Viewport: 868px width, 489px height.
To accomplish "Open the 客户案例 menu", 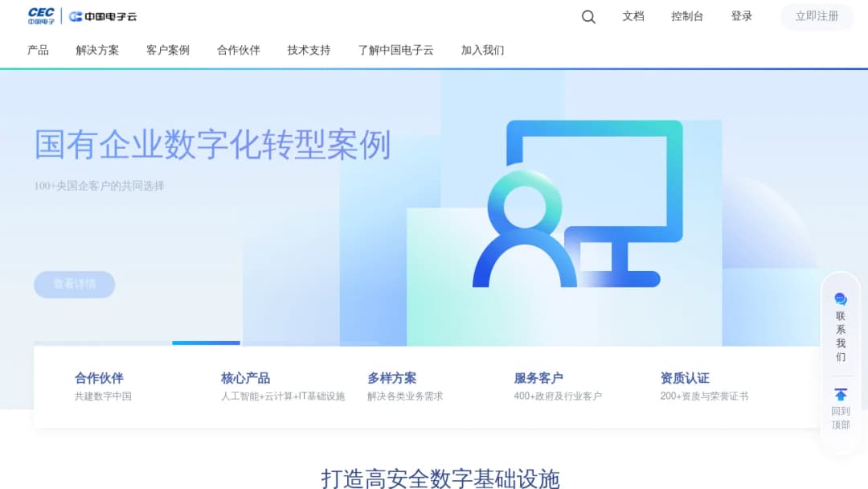I will pos(168,51).
